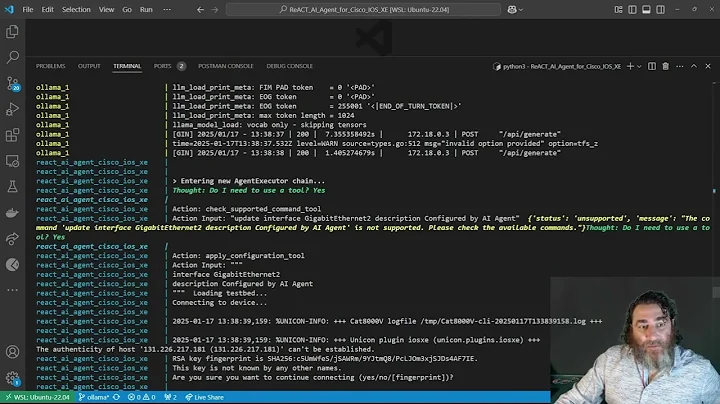Open the Docker whale view

click(12, 213)
